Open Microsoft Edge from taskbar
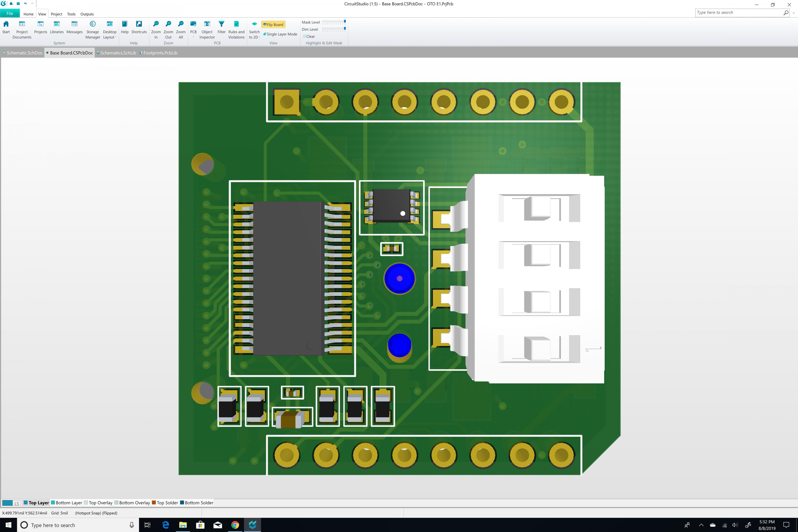 click(x=165, y=525)
